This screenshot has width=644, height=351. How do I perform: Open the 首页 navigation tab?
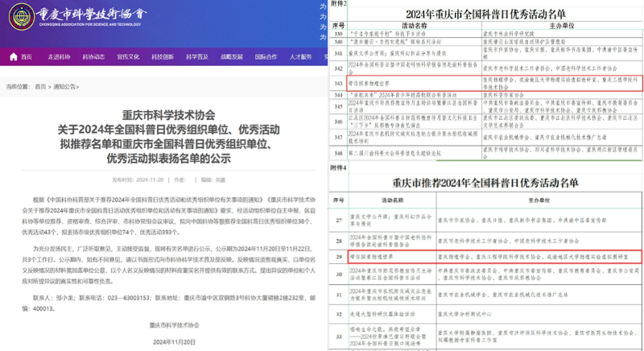[27, 57]
